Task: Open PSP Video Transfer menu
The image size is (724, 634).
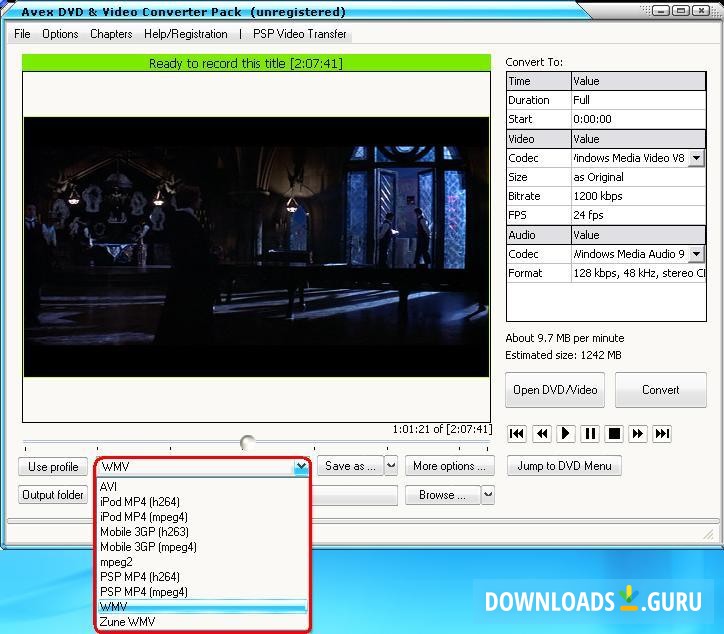Action: coord(300,34)
